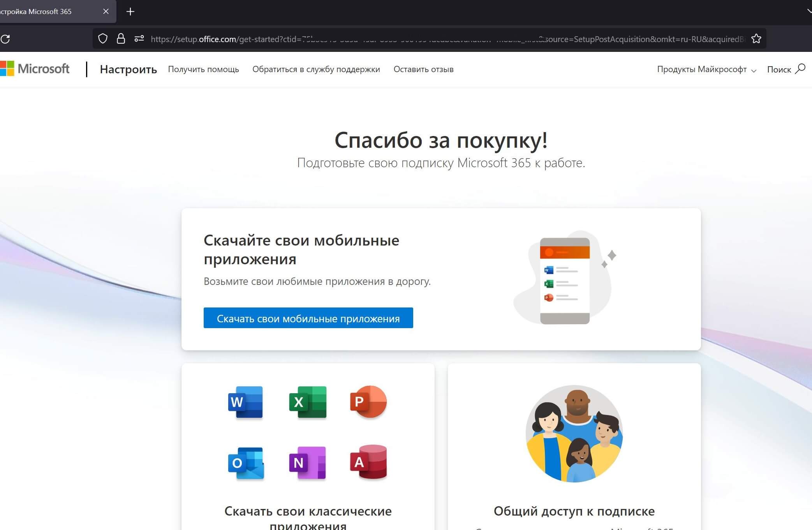Click the padlock site security icon

coord(121,39)
